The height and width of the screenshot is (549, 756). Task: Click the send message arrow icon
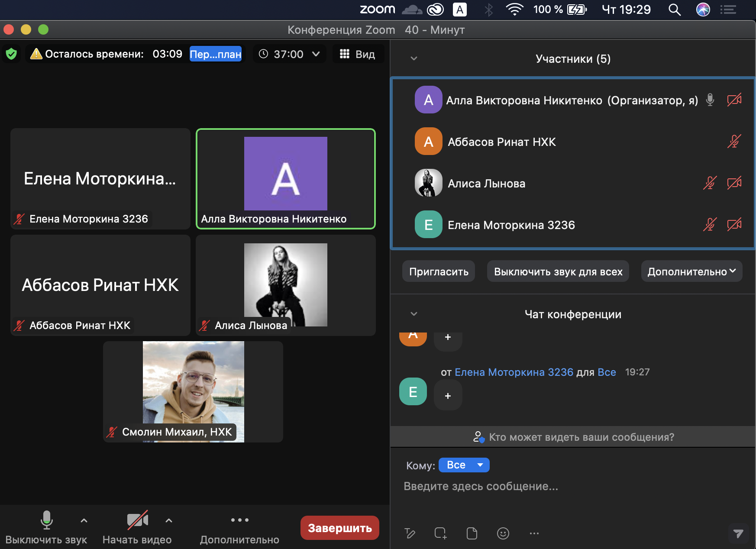point(738,533)
